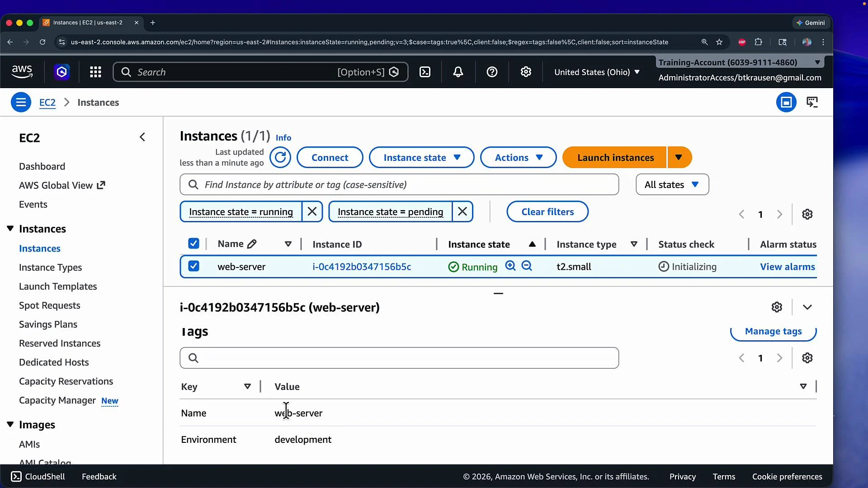Open the tags table preferences gear
Viewport: 868px width, 488px height.
807,358
